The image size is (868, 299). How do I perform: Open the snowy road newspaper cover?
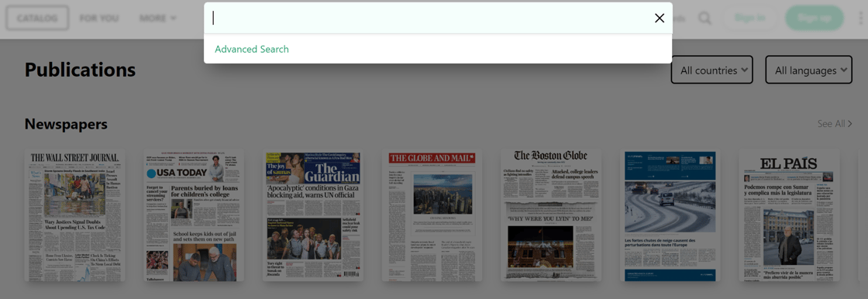pyautogui.click(x=670, y=215)
